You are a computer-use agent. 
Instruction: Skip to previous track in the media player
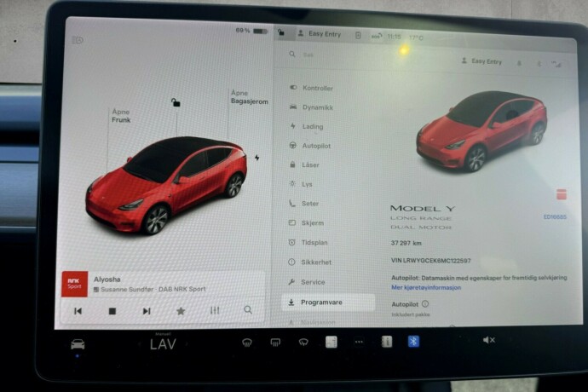click(78, 311)
